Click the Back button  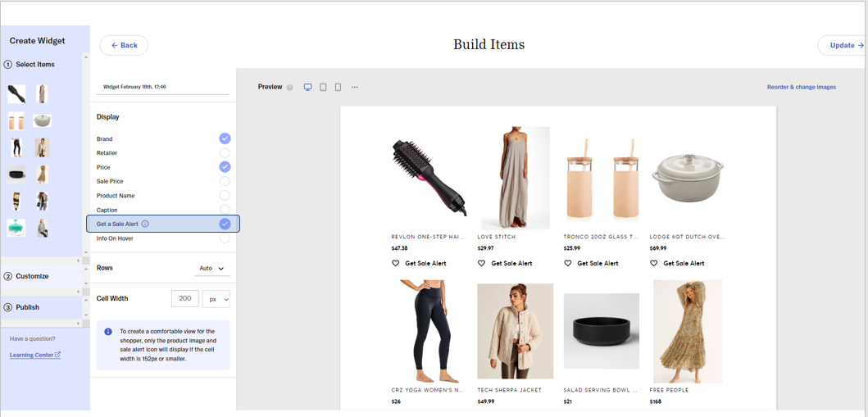click(124, 45)
